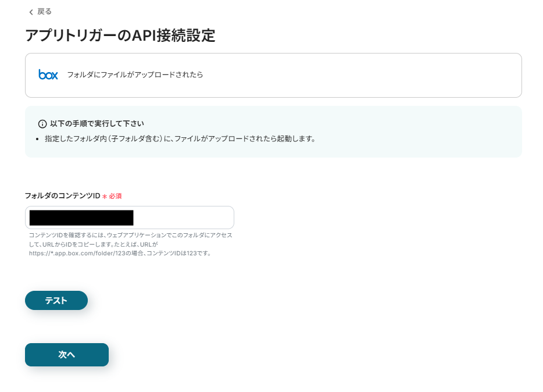The width and height of the screenshot is (543, 392).
Task: Click the 以下の手順で実行して下さい instruction title
Action: point(97,124)
